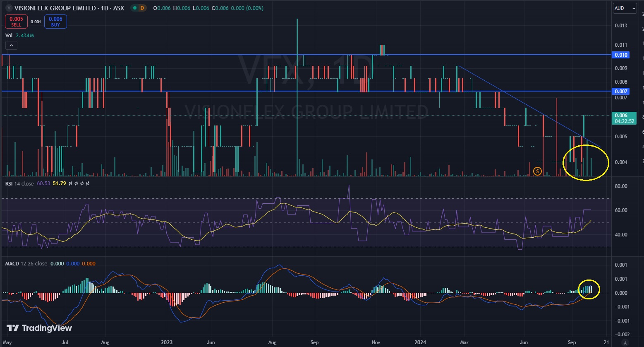
Task: Toggle auto scale with the A button
Action: pyautogui.click(x=626, y=342)
